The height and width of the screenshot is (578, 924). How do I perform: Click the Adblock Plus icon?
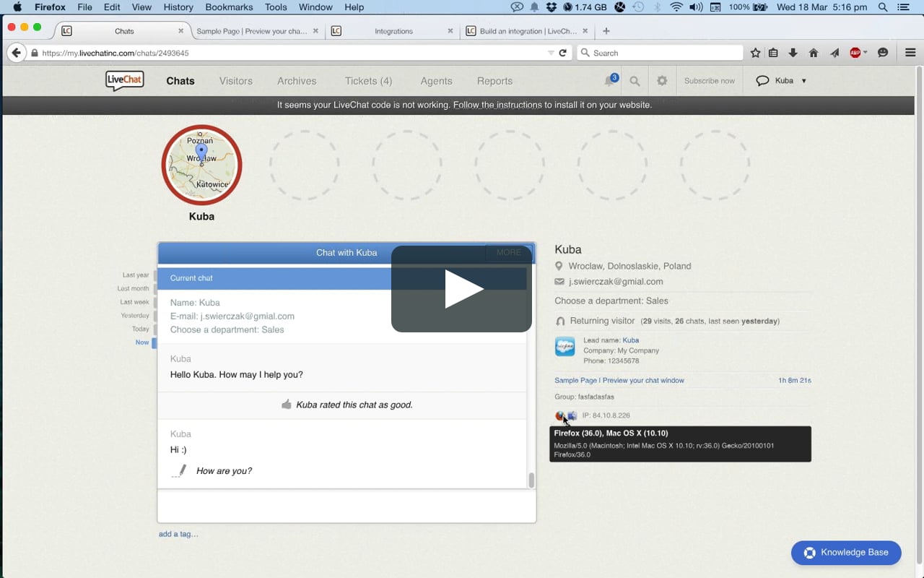(x=855, y=53)
